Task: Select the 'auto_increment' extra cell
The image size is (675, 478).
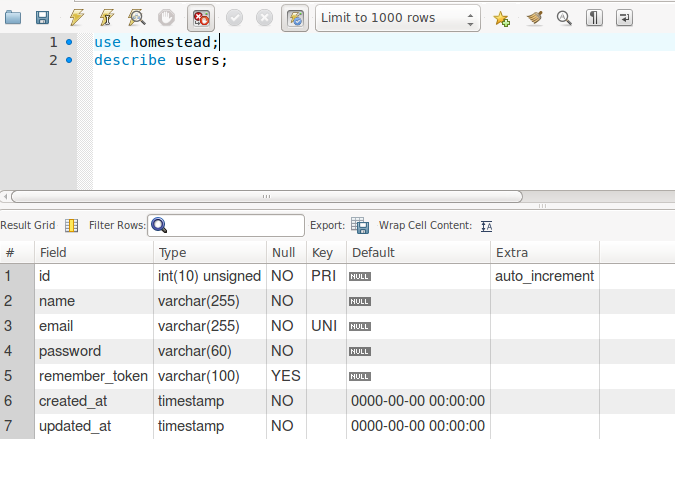Action: tap(545, 276)
